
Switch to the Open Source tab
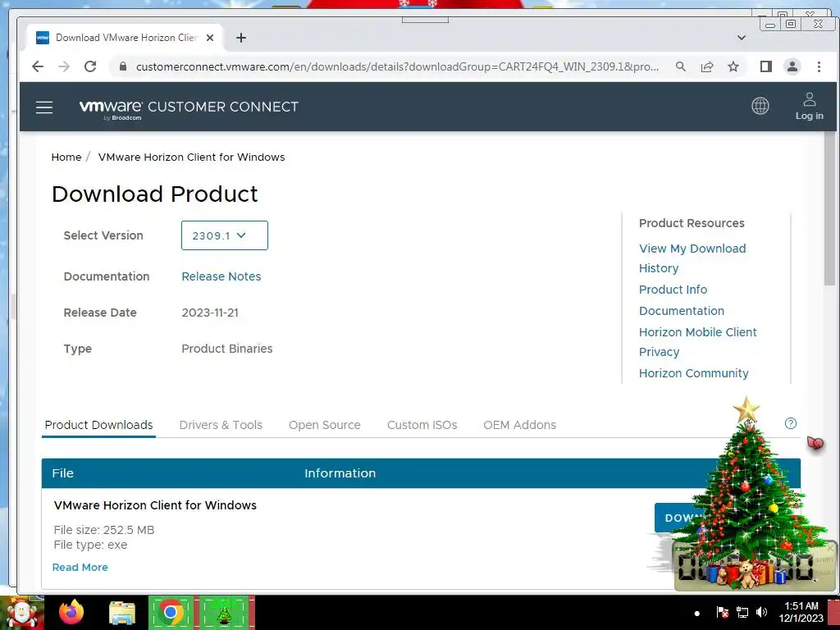pyautogui.click(x=325, y=425)
